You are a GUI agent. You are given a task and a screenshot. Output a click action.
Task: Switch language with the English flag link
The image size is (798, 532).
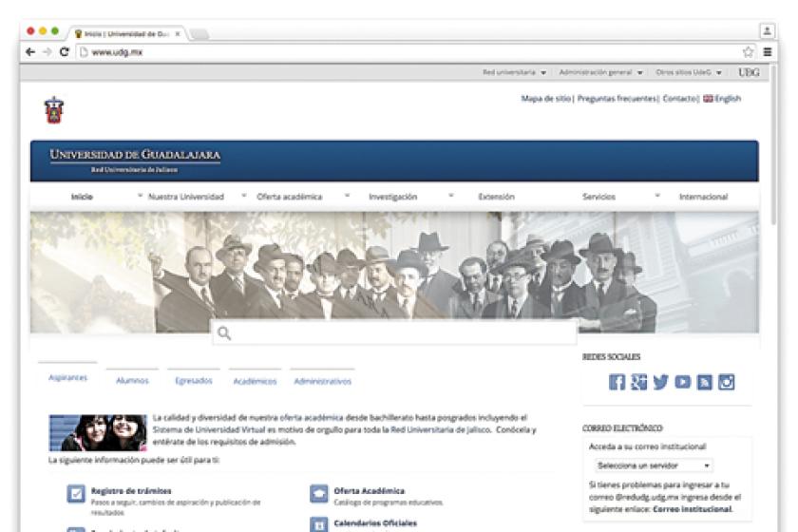[722, 98]
